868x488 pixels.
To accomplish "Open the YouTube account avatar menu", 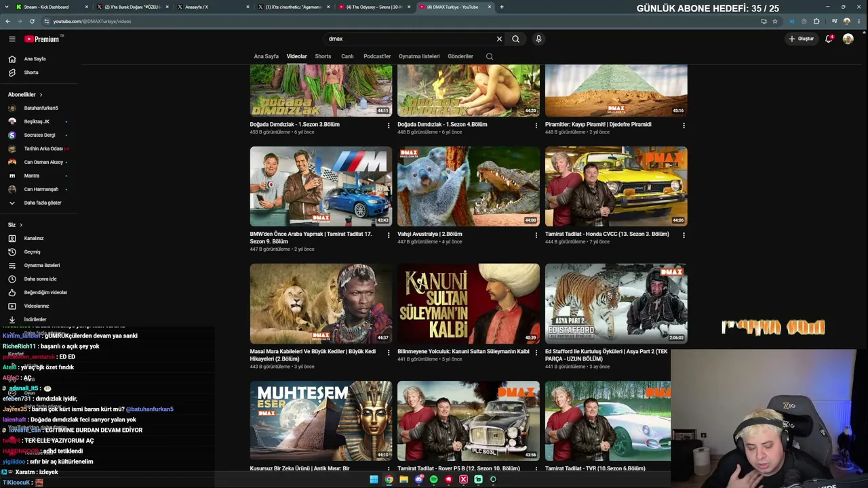I will pyautogui.click(x=848, y=39).
